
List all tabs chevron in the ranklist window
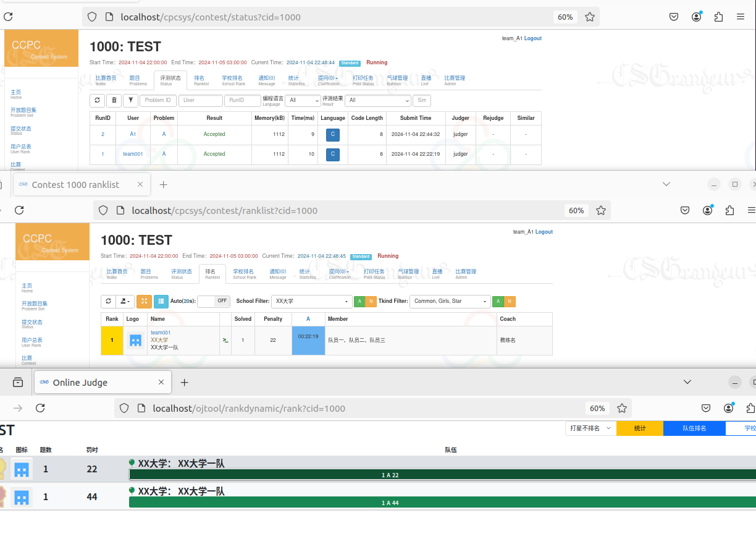pos(666,184)
